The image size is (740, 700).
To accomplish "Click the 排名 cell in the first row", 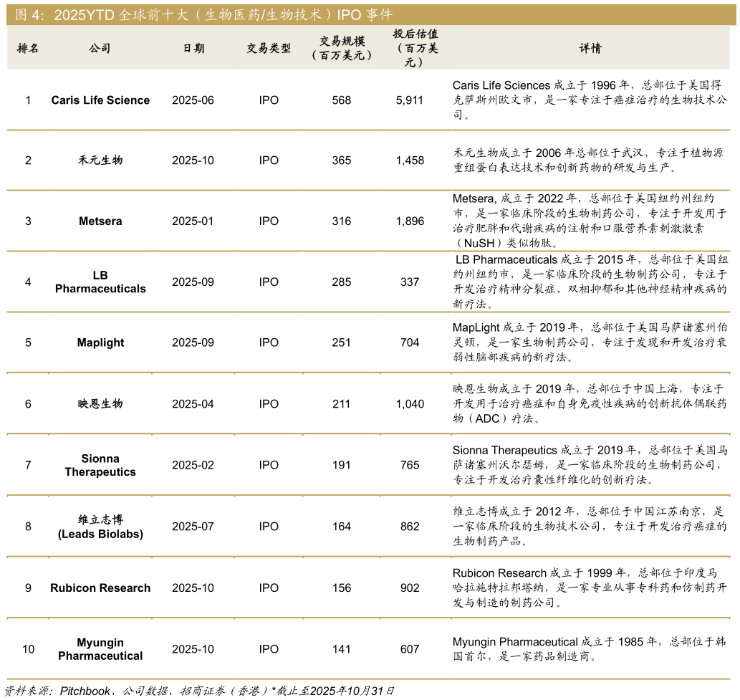I will pyautogui.click(x=28, y=100).
